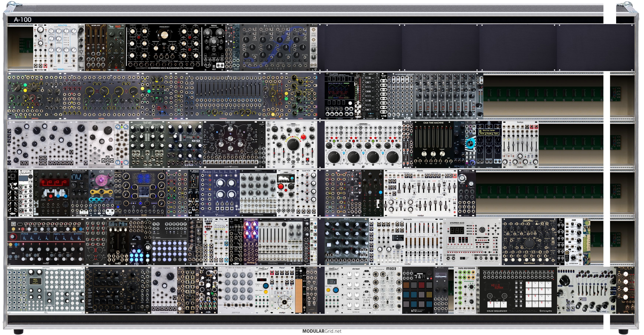Select the Blaknblu Foxtrot module
Image resolution: width=644 pixels, height=335 pixels.
[275, 47]
